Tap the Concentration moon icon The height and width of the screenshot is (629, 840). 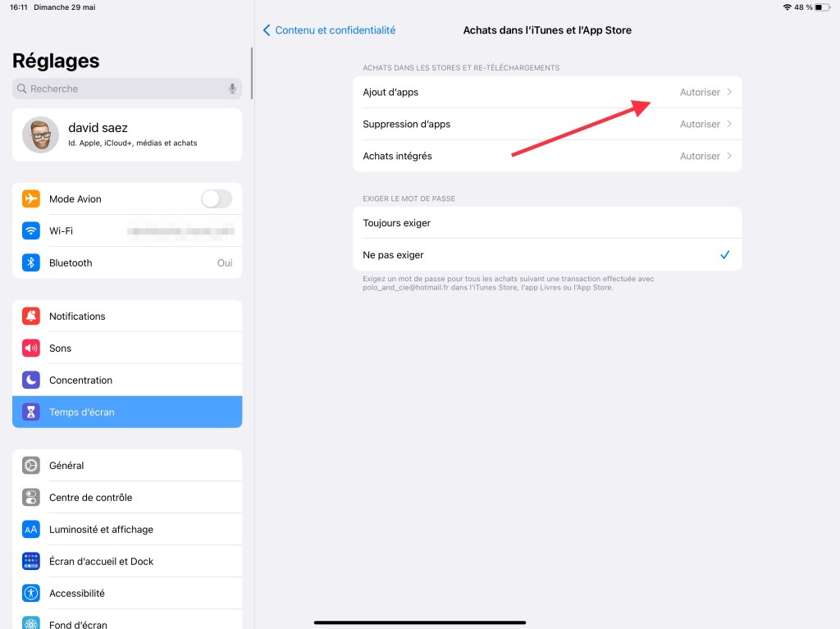[x=31, y=381]
